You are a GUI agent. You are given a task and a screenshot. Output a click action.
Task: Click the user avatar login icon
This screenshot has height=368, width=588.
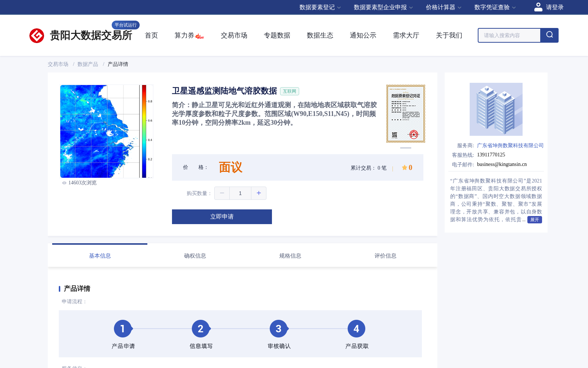(x=538, y=7)
